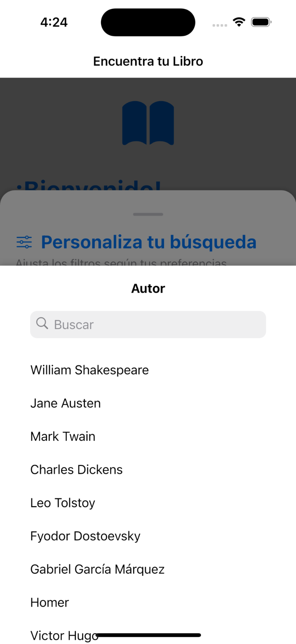Select Charles Dickens from the list
The width and height of the screenshot is (296, 644).
(148, 470)
